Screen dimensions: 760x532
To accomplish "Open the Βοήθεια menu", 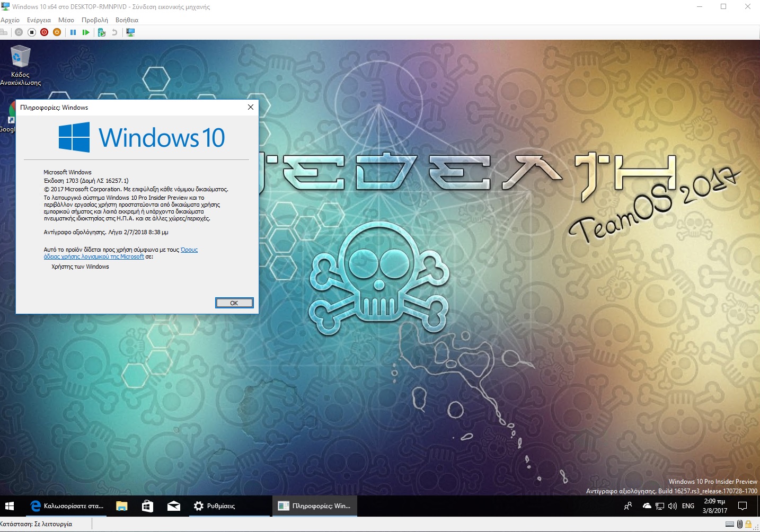I will (127, 20).
